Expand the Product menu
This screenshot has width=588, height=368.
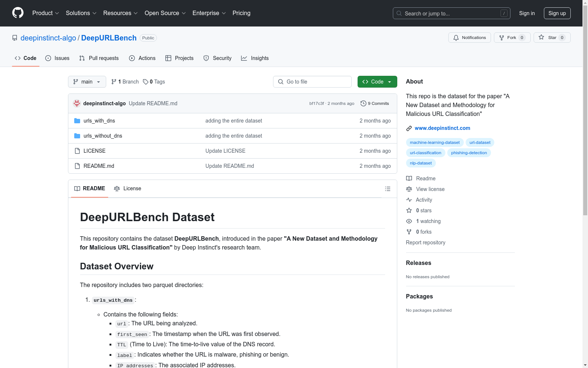46,13
